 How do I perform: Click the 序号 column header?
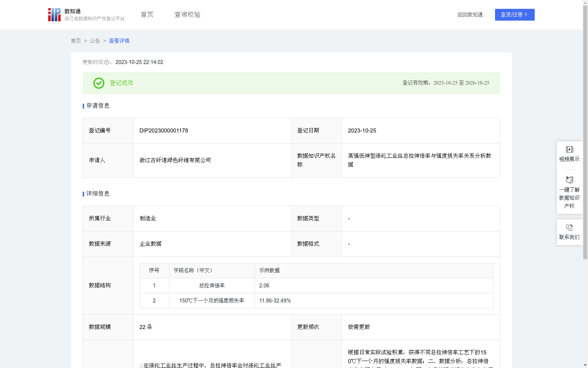tap(154, 270)
